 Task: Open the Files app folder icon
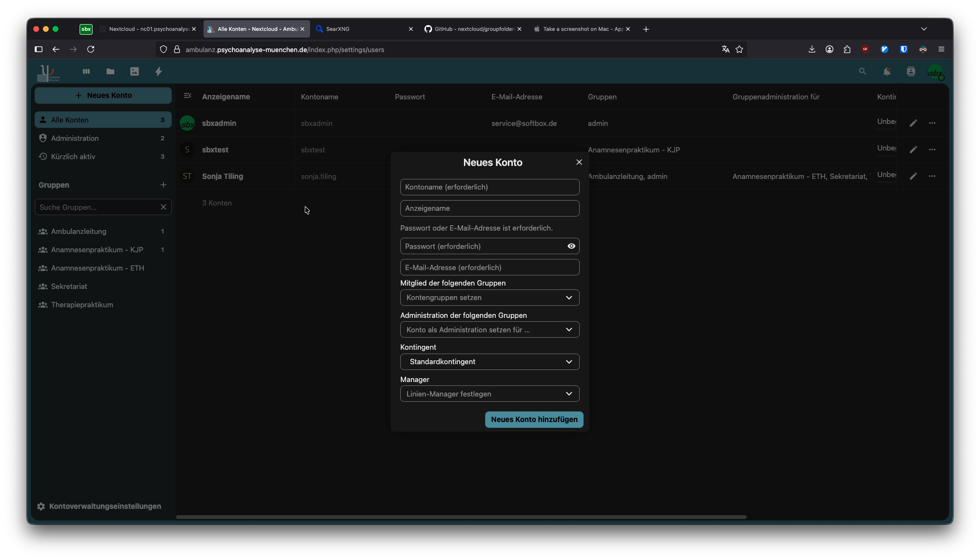pyautogui.click(x=110, y=71)
